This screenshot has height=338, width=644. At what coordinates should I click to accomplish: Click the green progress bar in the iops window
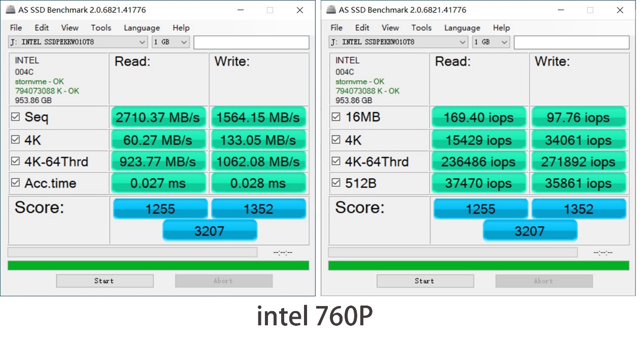point(479,265)
